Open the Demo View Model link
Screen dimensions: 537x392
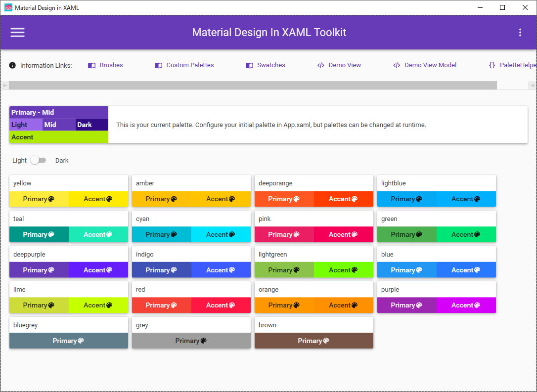pos(430,65)
